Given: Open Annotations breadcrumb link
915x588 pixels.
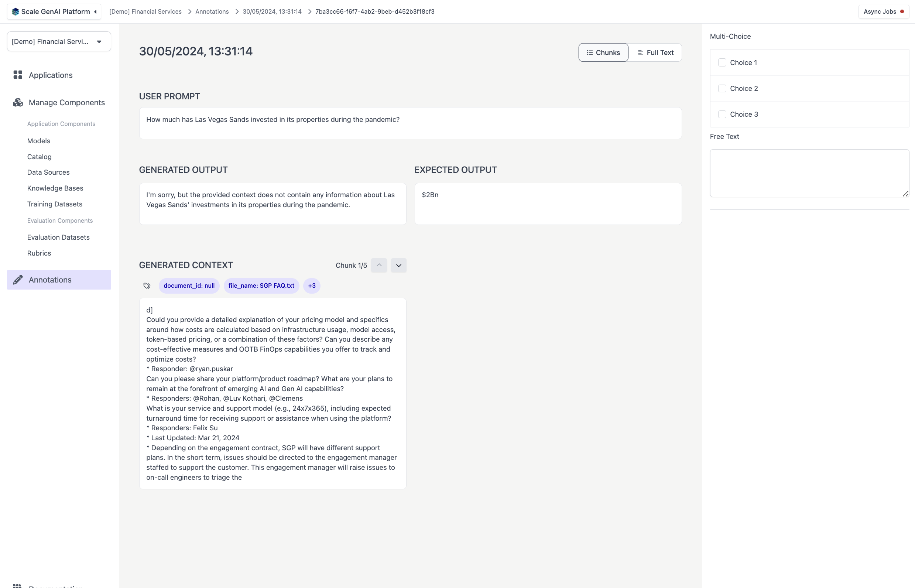Looking at the screenshot, I should pyautogui.click(x=212, y=11).
